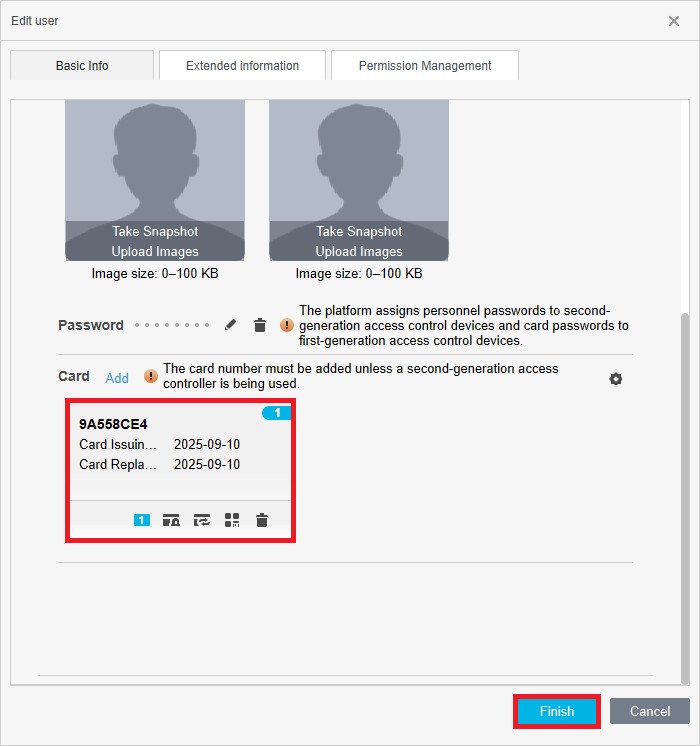Click Take Snapshot on the left photo
This screenshot has width=700, height=746.
(x=155, y=231)
